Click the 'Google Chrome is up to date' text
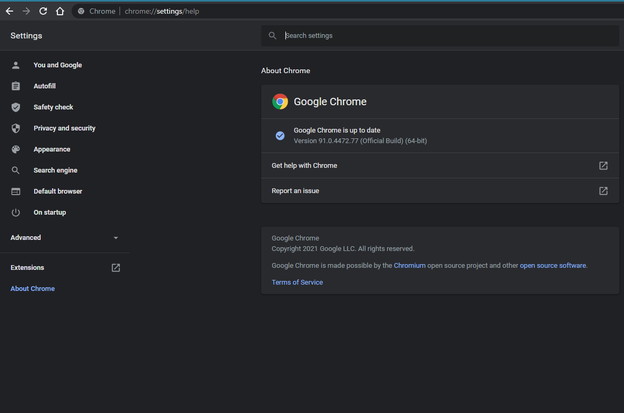Image resolution: width=624 pixels, height=413 pixels. tap(337, 130)
